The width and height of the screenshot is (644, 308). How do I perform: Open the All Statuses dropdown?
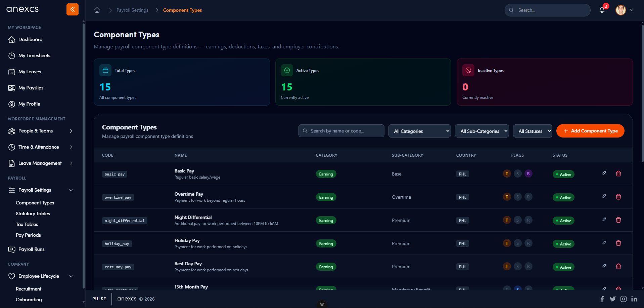tap(533, 131)
